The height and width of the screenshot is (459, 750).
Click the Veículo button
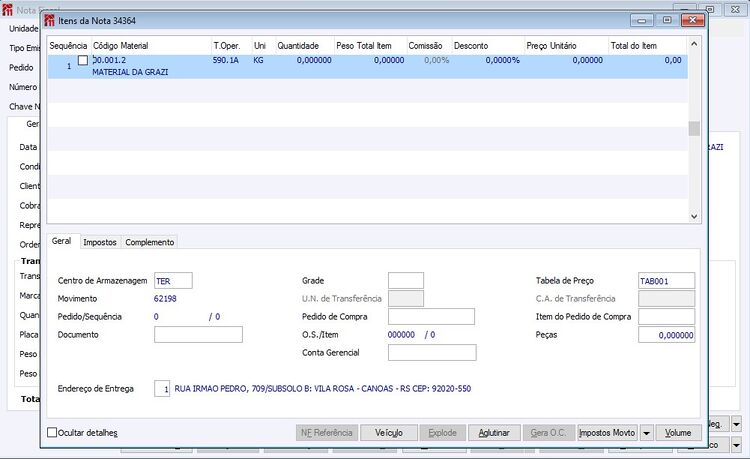tap(389, 433)
